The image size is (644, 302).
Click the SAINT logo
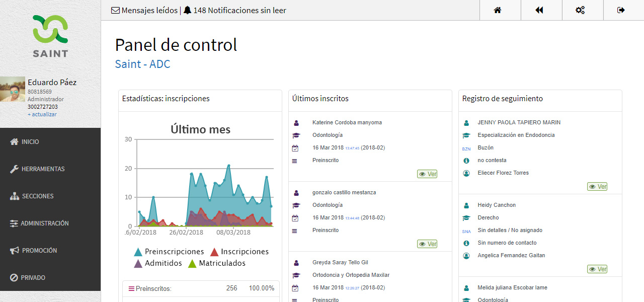click(50, 36)
